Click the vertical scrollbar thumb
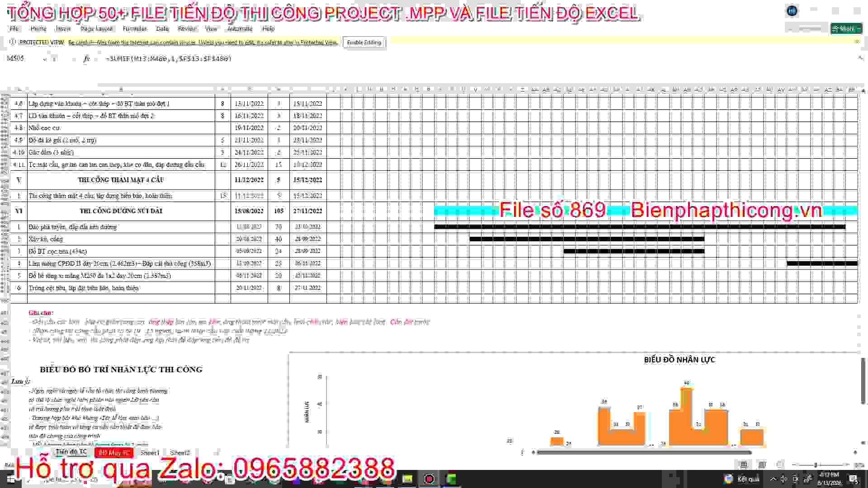 (x=863, y=380)
